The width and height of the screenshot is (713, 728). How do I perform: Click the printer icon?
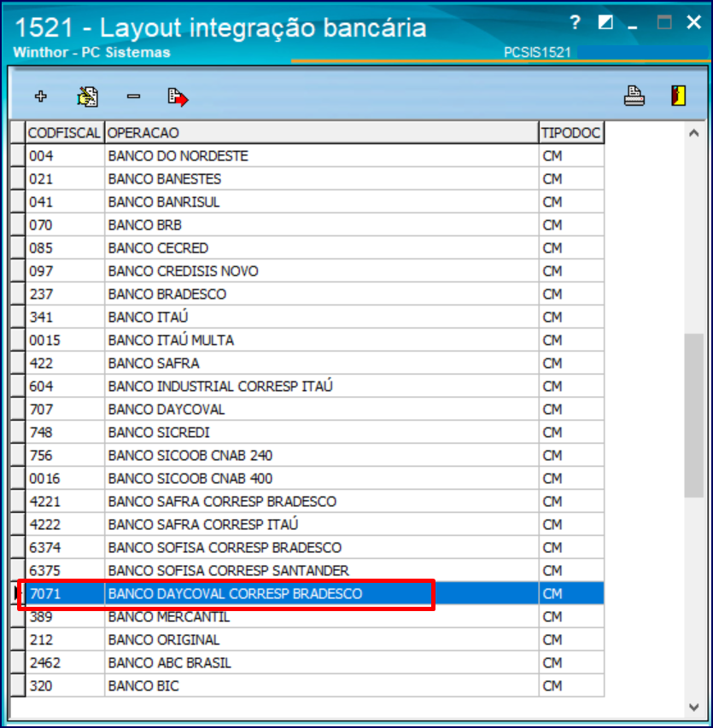pyautogui.click(x=634, y=96)
